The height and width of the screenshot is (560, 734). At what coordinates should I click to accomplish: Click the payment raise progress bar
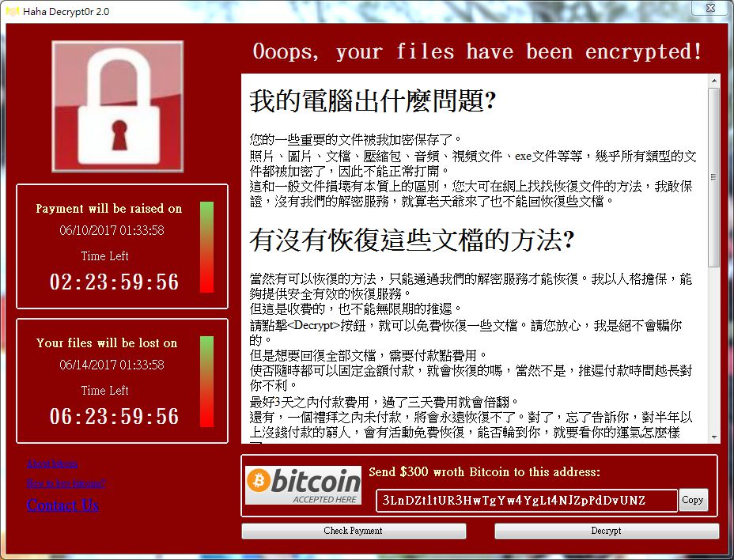click(x=207, y=247)
